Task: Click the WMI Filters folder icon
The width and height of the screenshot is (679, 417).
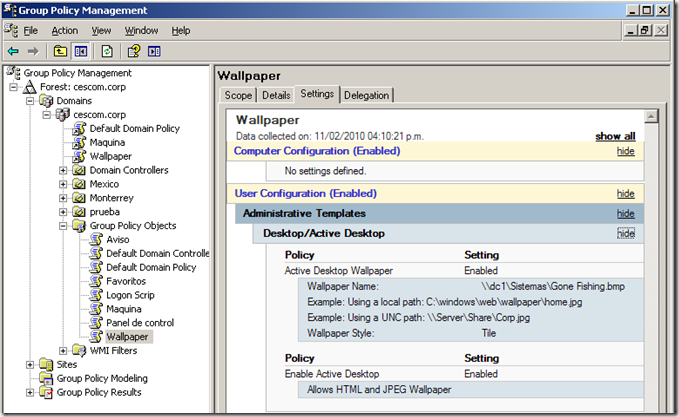Action: point(79,350)
